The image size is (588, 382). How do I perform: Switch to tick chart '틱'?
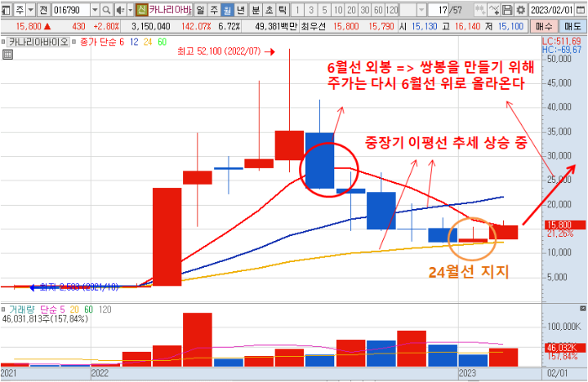point(282,10)
